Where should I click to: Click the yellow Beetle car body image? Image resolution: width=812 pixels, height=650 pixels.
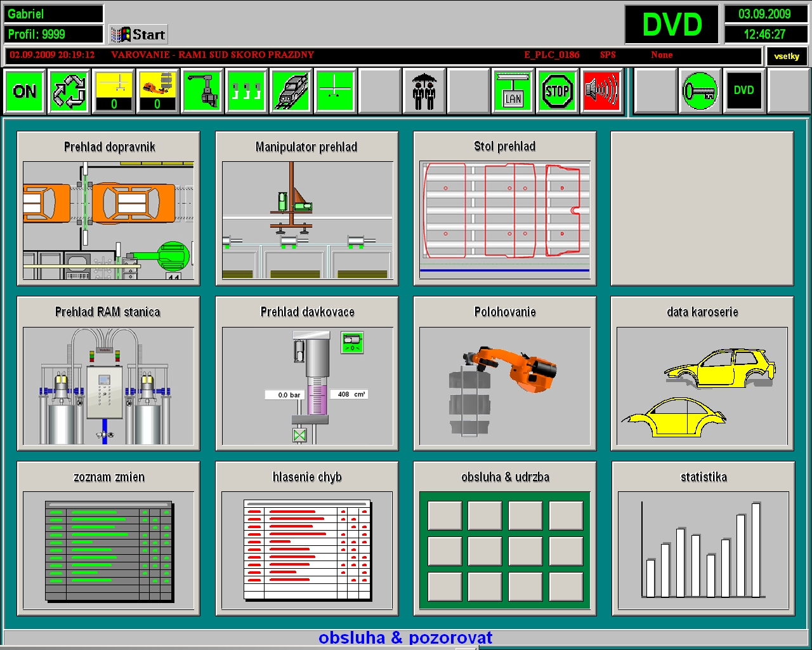[x=673, y=417]
